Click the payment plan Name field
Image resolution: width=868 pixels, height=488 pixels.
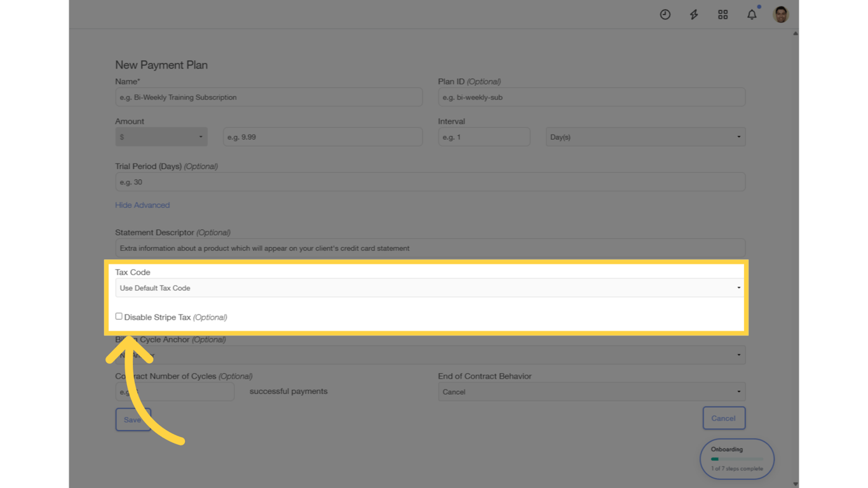click(269, 97)
